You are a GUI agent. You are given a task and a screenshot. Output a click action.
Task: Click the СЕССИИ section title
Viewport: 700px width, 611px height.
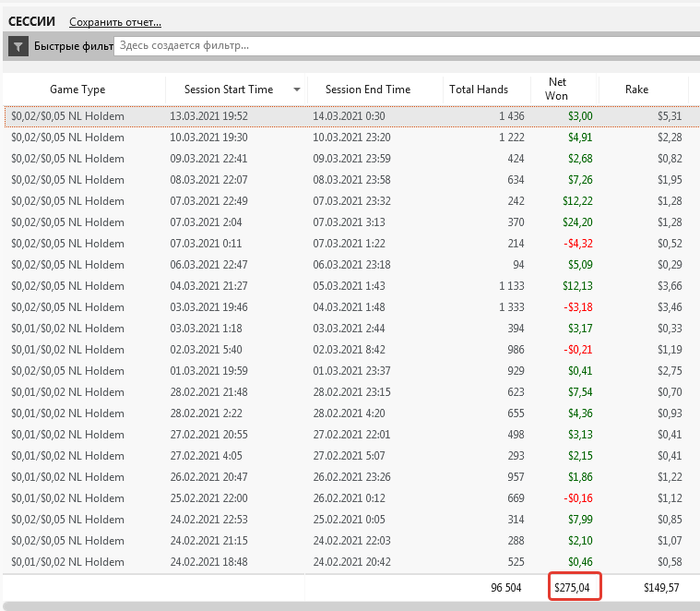pyautogui.click(x=32, y=21)
